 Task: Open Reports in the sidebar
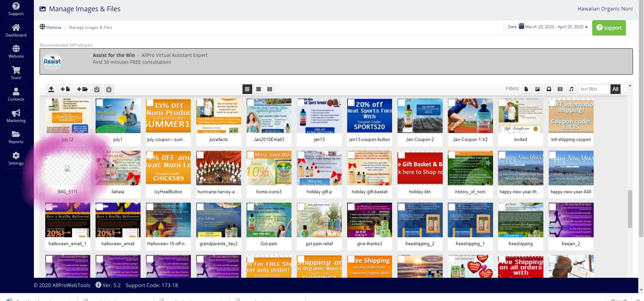(16, 137)
